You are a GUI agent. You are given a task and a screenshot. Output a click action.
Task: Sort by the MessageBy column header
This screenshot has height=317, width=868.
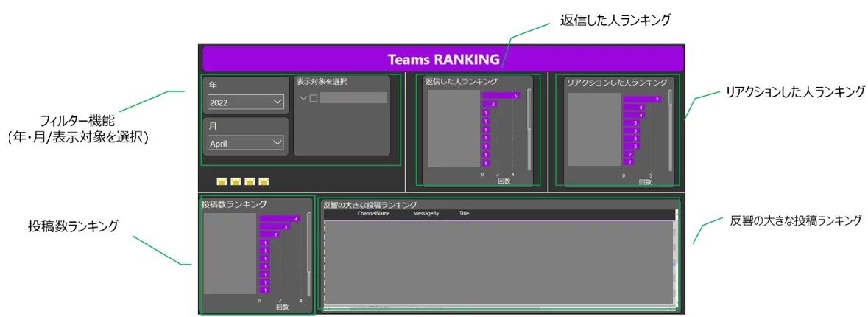[x=426, y=213]
